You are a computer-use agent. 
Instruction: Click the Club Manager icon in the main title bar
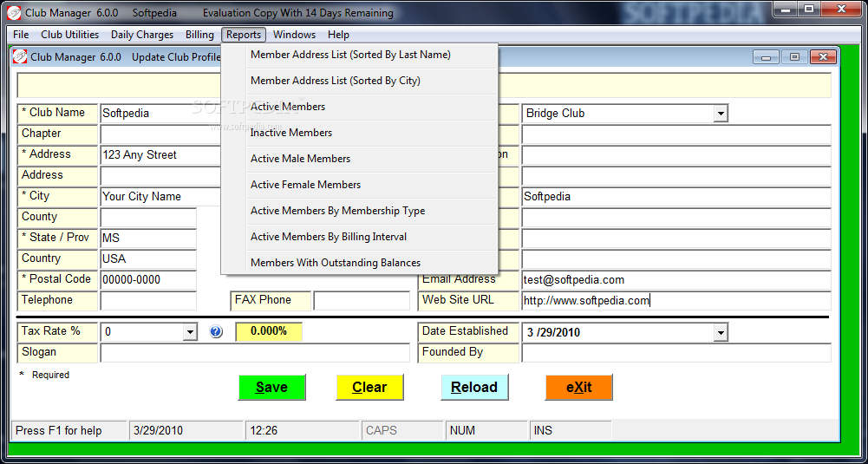[x=15, y=13]
